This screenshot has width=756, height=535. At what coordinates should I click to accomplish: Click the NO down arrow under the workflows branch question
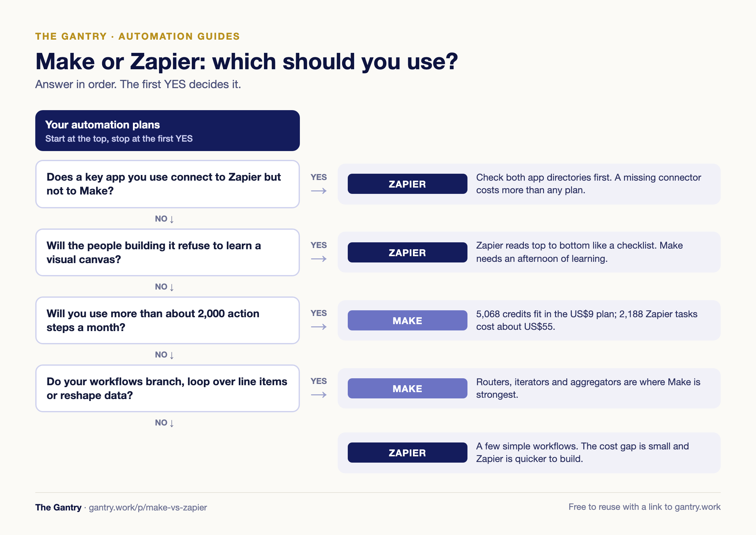click(x=164, y=423)
